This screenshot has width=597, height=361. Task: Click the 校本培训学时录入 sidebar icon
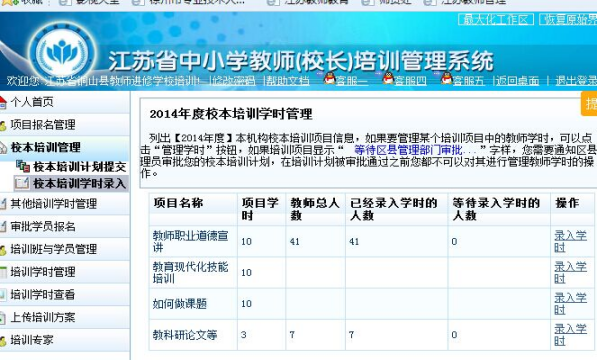[22, 183]
